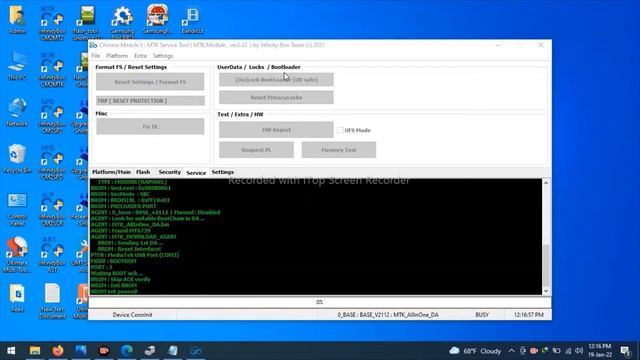Open the Extra menu
Image resolution: width=640 pixels, height=360 pixels.
140,56
